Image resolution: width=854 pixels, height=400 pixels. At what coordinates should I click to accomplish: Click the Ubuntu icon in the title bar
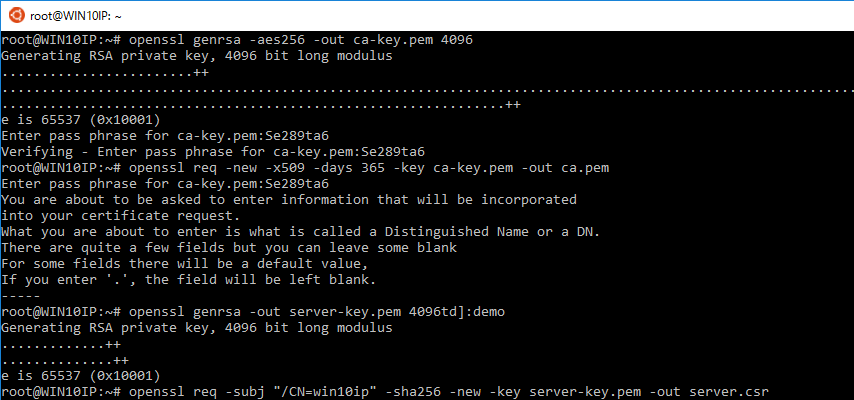click(x=14, y=14)
